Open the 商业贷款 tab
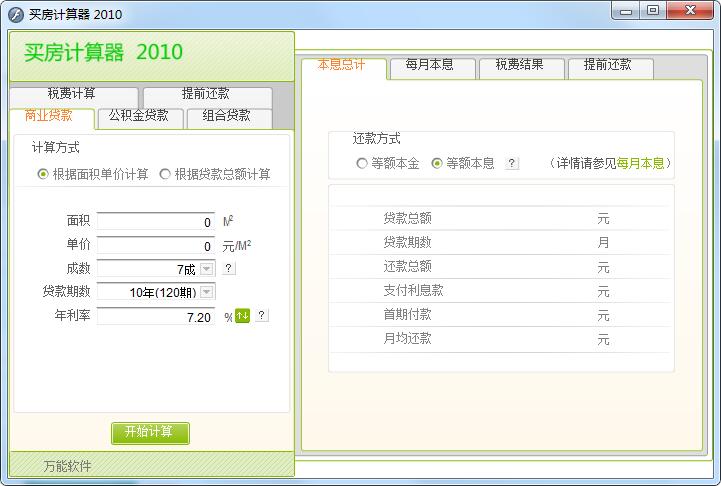Image resolution: width=721 pixels, height=486 pixels. 52,119
